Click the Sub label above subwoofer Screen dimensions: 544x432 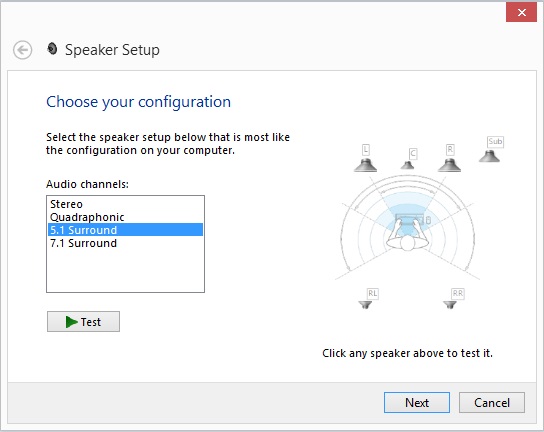coord(495,142)
